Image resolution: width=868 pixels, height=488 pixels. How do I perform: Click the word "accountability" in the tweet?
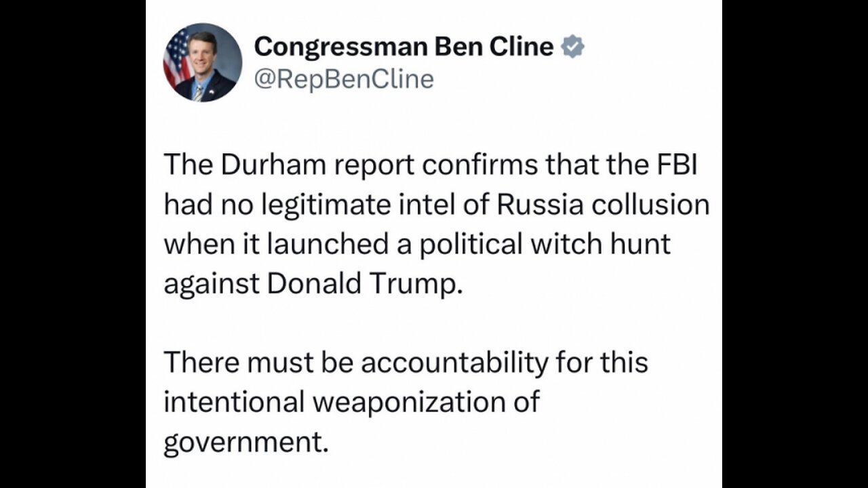tap(454, 363)
